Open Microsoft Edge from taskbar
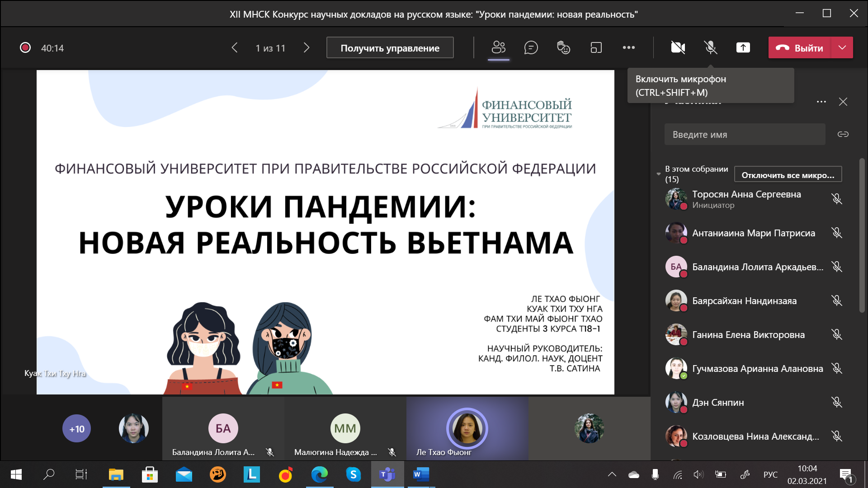This screenshot has height=488, width=868. [320, 474]
